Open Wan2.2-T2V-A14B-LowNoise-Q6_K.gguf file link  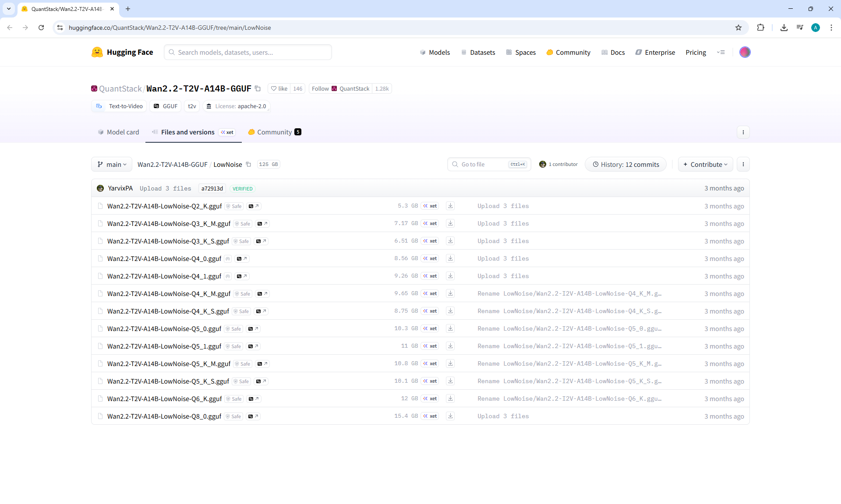(x=164, y=399)
